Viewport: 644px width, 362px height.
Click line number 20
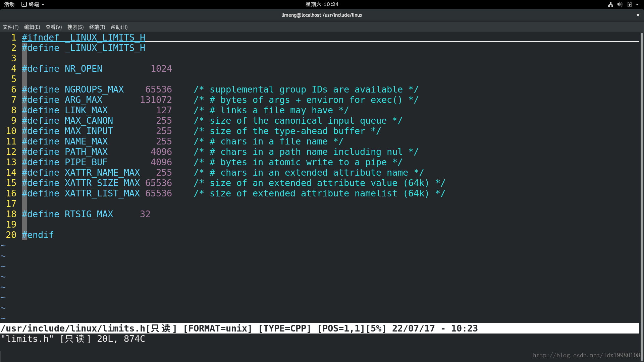click(11, 235)
